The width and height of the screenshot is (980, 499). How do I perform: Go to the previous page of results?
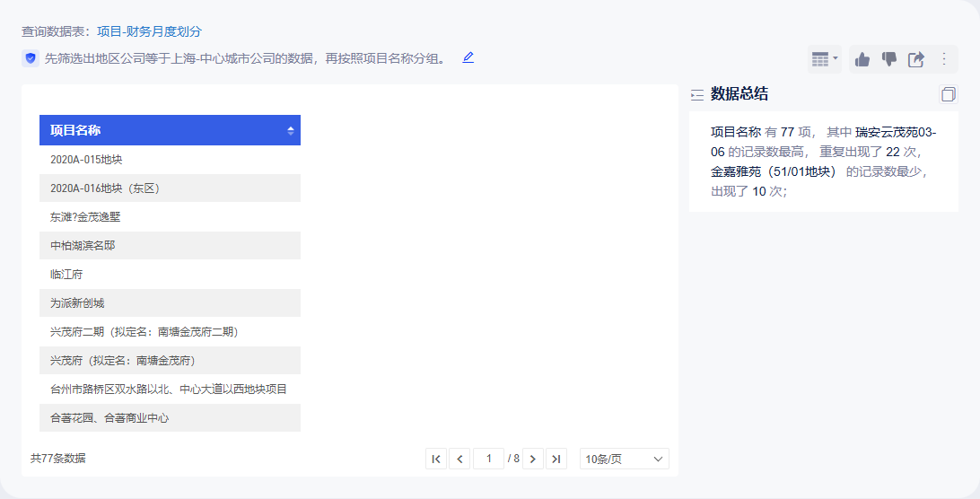459,459
